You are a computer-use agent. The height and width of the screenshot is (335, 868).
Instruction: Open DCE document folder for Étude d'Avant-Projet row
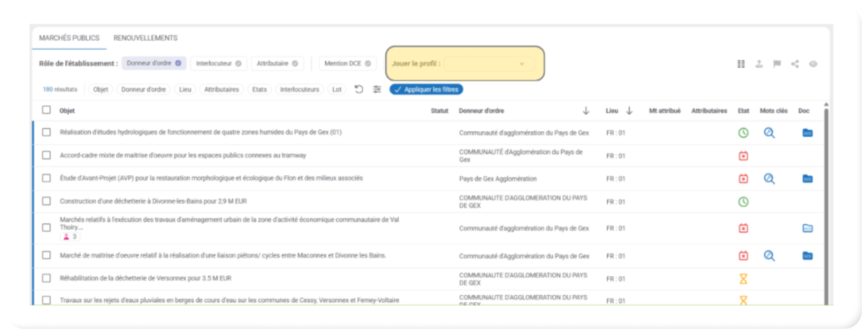point(807,179)
